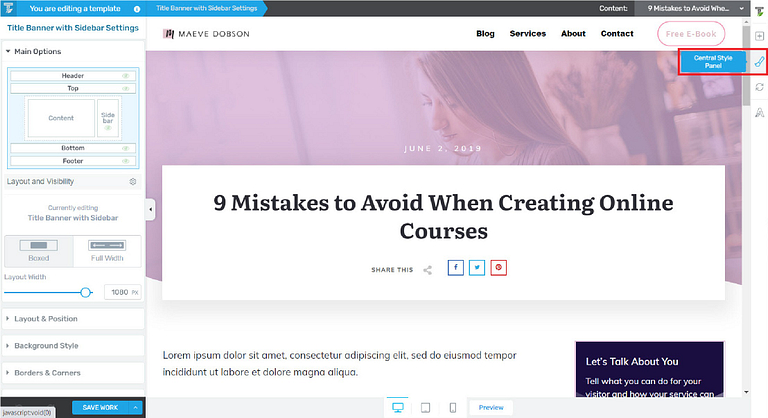
Task: Expand the Background Style section
Action: tap(73, 345)
